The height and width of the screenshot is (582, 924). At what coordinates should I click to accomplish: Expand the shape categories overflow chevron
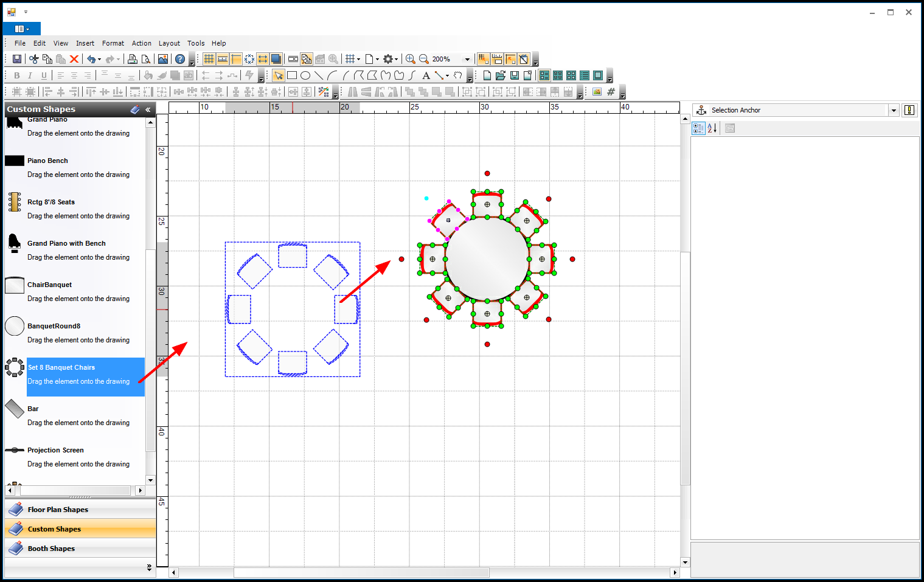[x=150, y=567]
